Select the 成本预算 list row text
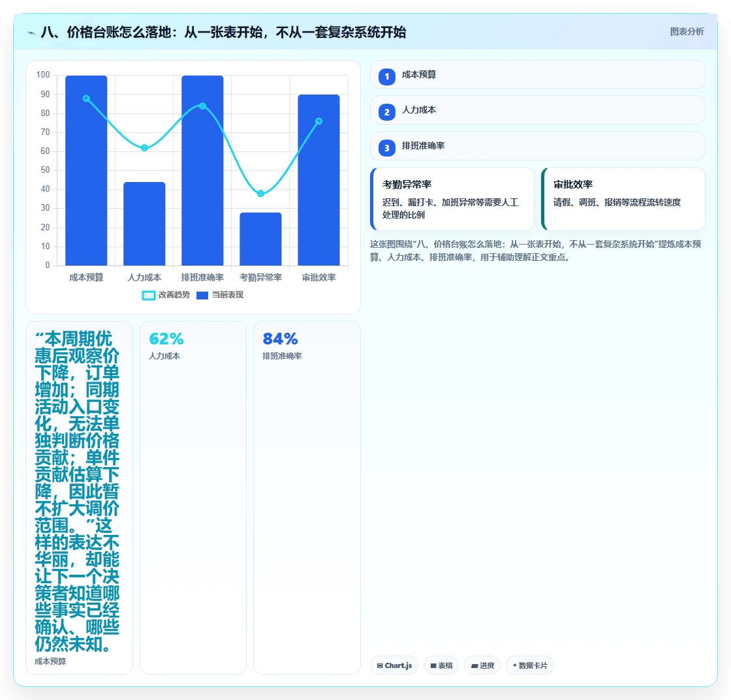 coord(419,74)
